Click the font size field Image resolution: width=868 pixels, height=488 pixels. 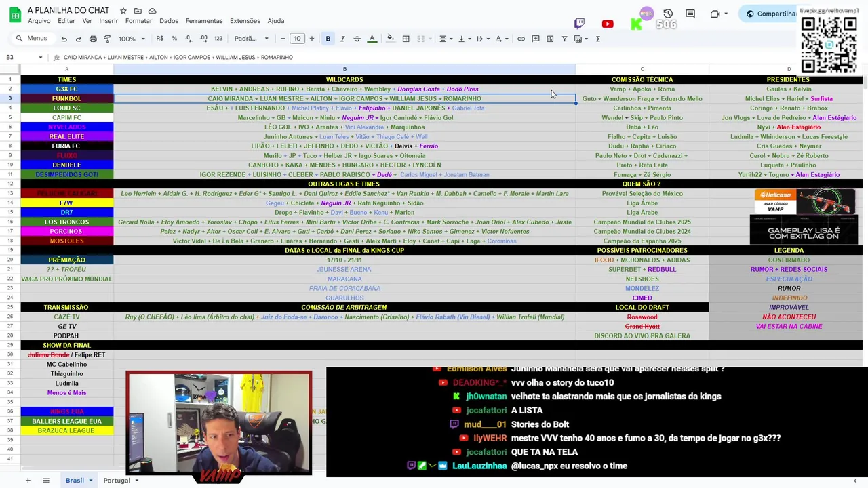tap(297, 39)
